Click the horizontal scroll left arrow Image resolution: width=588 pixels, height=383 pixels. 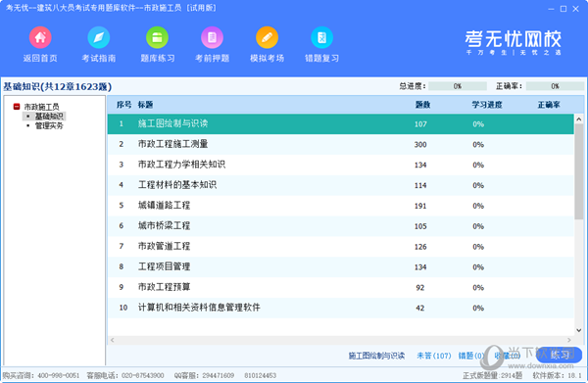pyautogui.click(x=112, y=340)
